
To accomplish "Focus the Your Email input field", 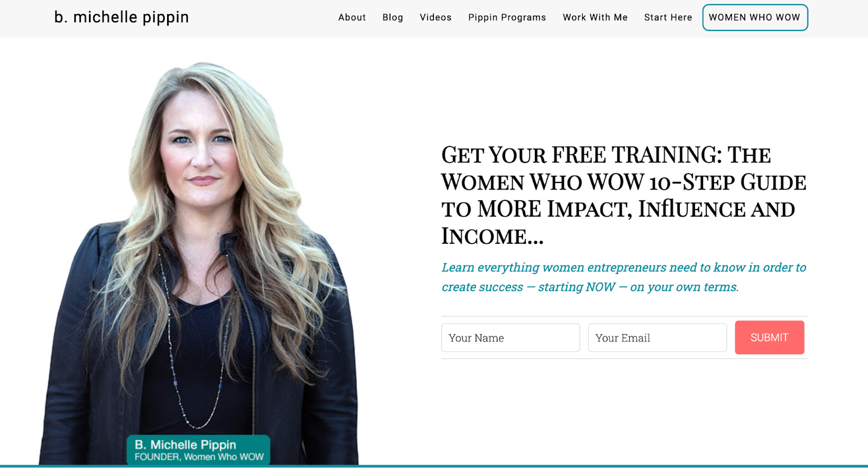I will click(x=658, y=338).
